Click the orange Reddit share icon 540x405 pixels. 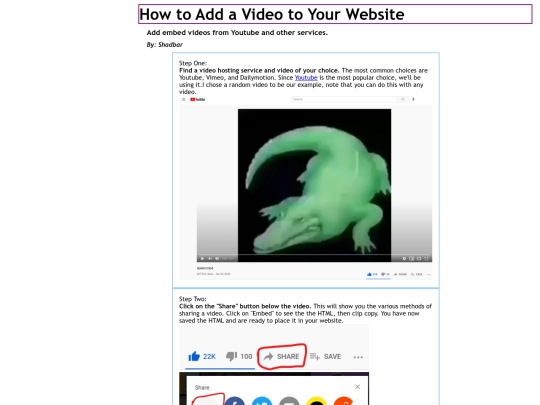[x=344, y=401]
